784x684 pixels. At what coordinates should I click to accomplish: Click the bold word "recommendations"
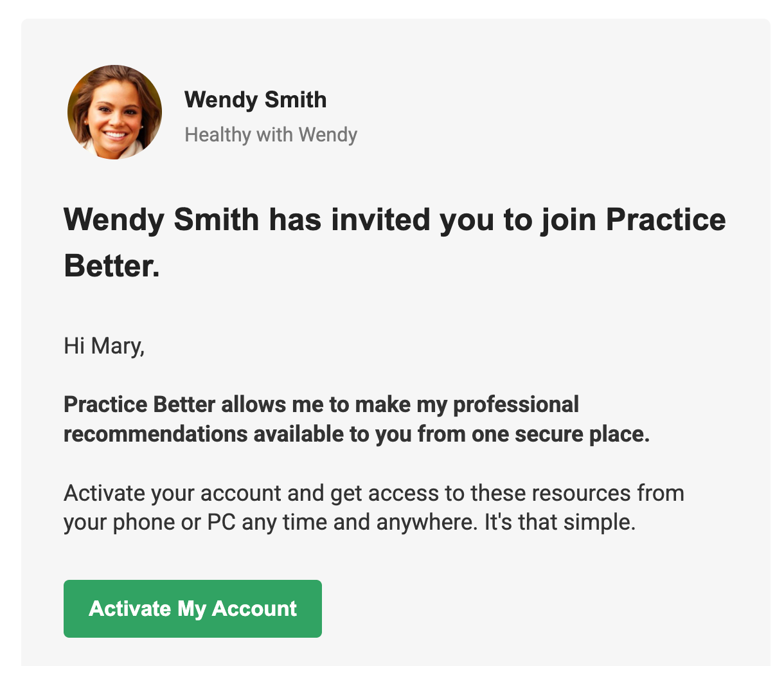point(156,434)
